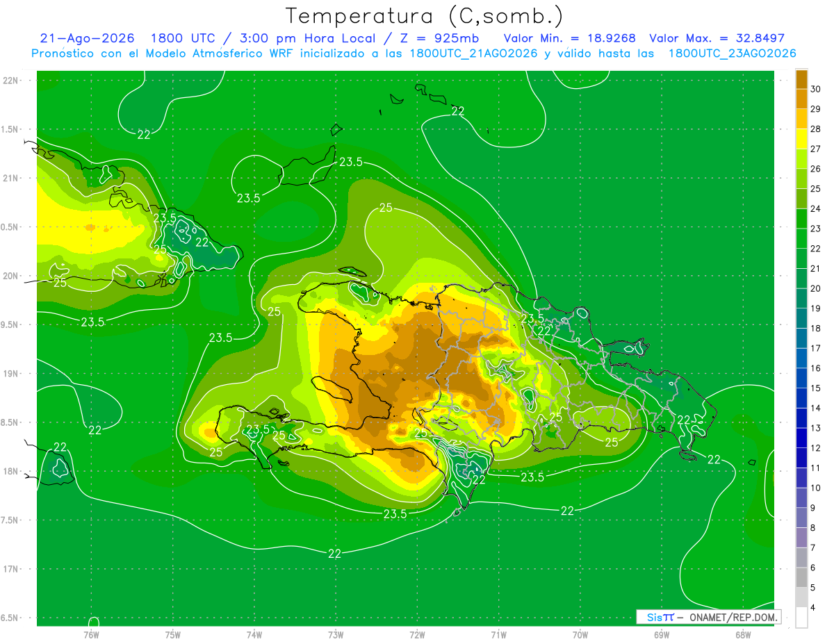Image resolution: width=834 pixels, height=644 pixels.
Task: Click the '17N' latitude axis label
Action: coord(12,569)
